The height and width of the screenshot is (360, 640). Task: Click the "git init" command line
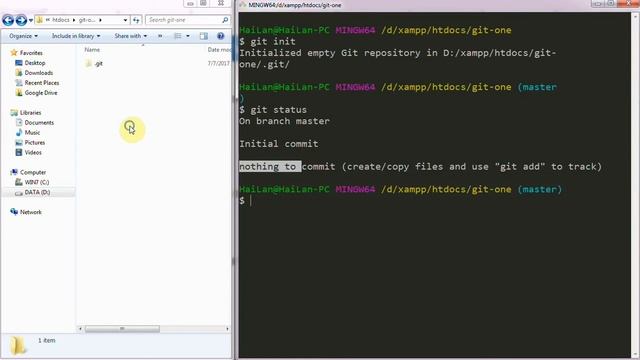click(x=267, y=41)
